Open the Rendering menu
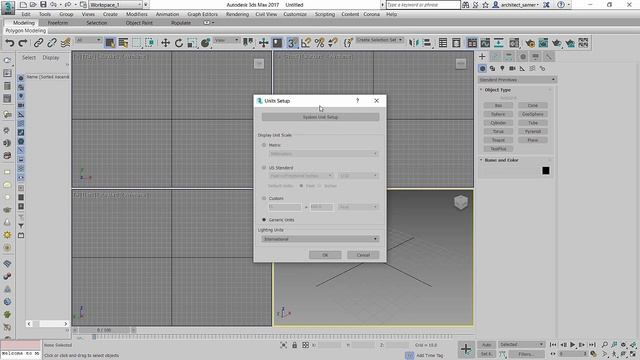Screen dimensions: 640x360 (237, 14)
